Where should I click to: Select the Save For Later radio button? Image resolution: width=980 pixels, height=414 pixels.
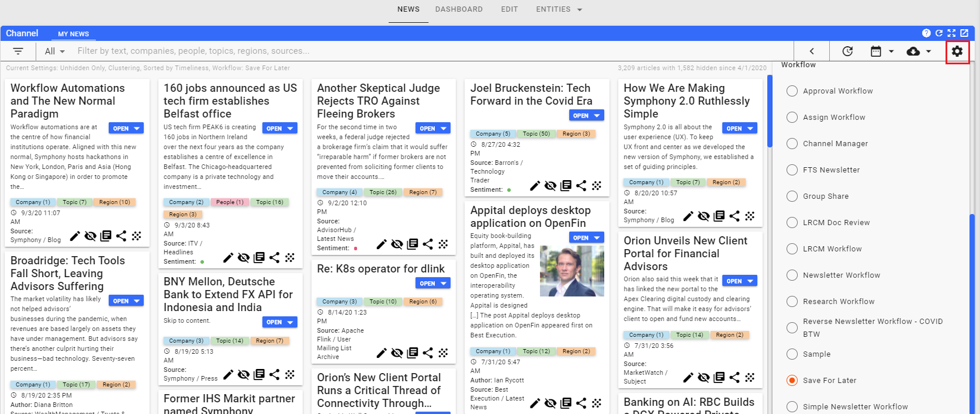click(792, 381)
